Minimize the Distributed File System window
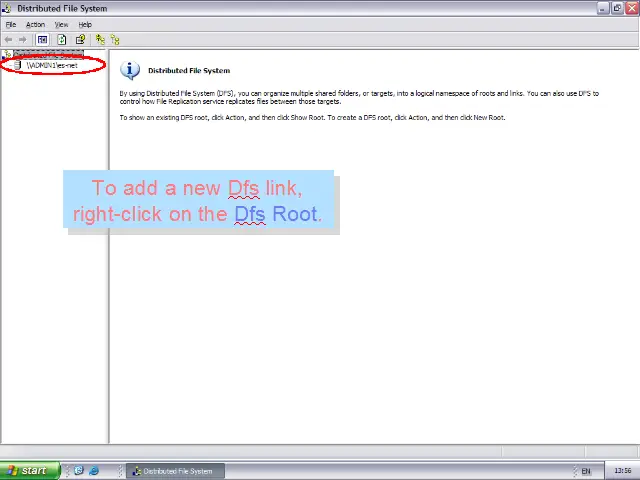Viewport: 640px width, 480px height. coord(603,8)
